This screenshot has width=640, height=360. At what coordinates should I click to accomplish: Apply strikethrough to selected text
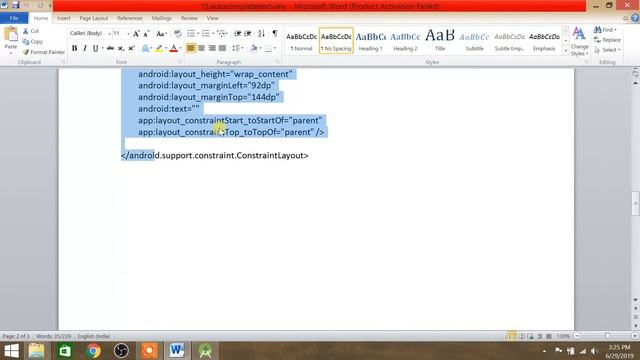110,48
